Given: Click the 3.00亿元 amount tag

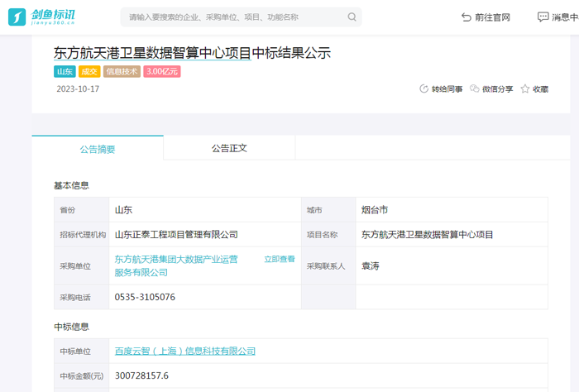Looking at the screenshot, I should pos(162,72).
